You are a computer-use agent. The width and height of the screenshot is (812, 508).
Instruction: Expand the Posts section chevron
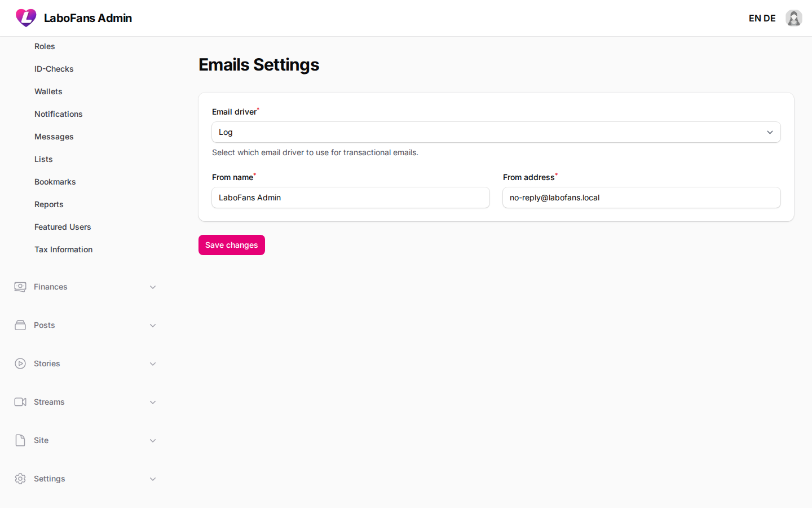click(153, 326)
